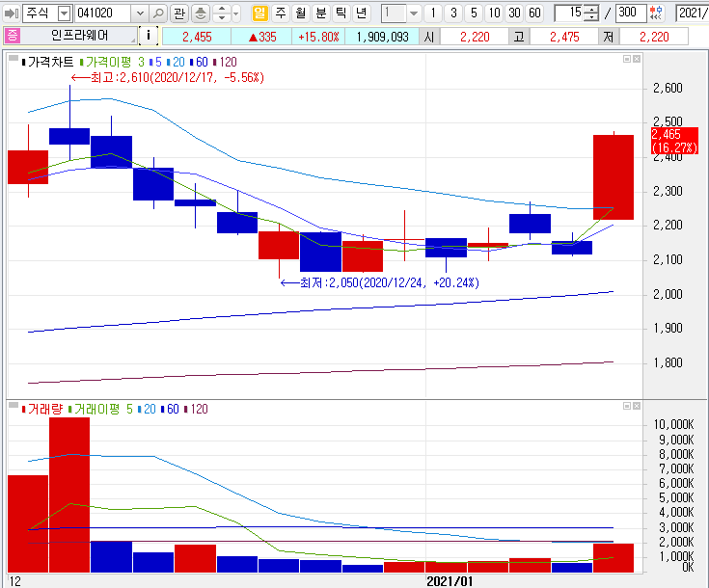Click the volume figure 1,909,093
Image resolution: width=709 pixels, height=588 pixels.
tap(382, 37)
